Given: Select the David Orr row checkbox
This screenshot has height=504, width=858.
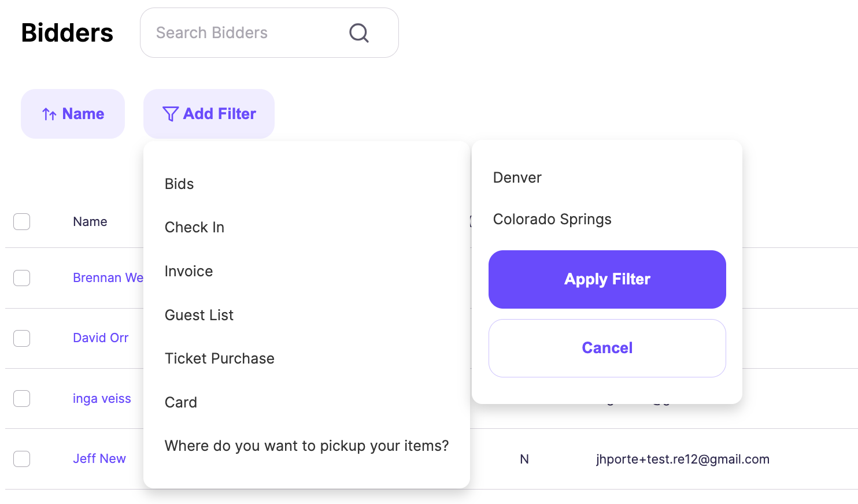Looking at the screenshot, I should [x=22, y=338].
